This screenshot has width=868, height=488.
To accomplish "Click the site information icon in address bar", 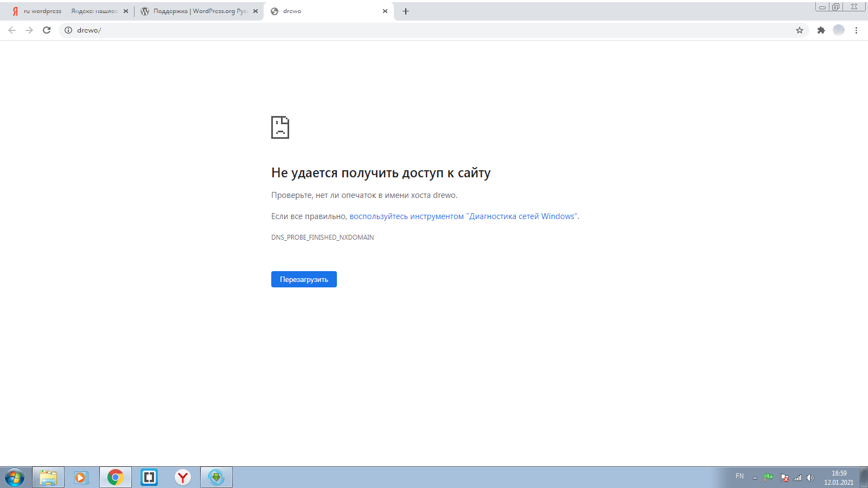I will (68, 30).
